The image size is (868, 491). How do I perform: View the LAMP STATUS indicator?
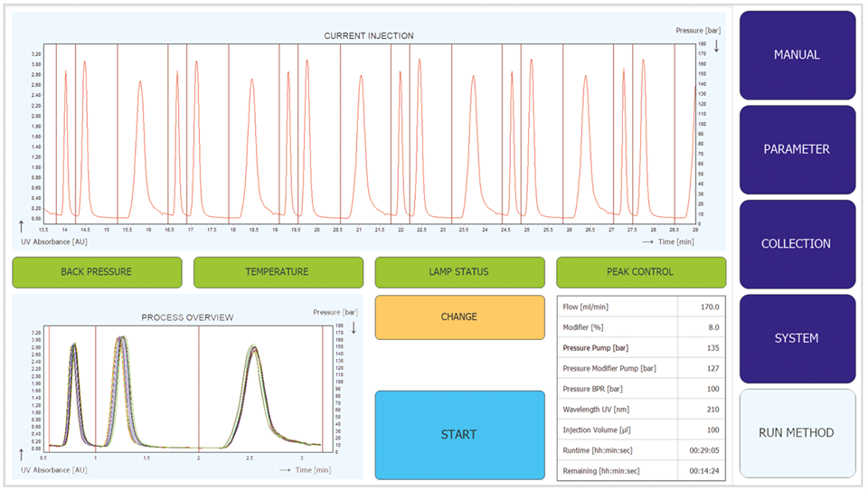459,272
